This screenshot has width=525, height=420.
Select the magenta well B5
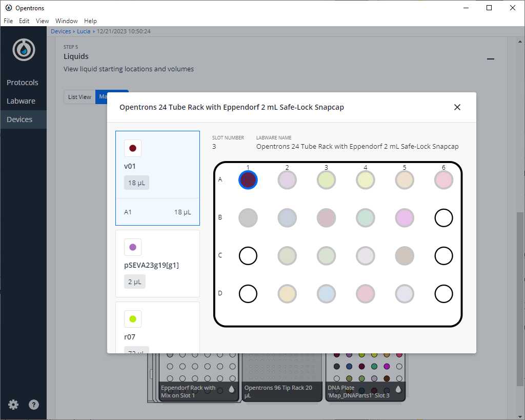[x=405, y=218]
